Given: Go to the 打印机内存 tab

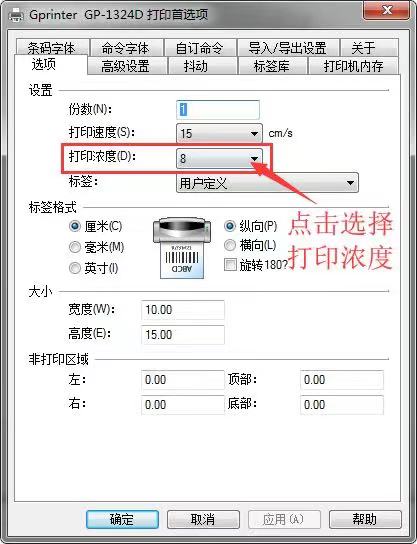Looking at the screenshot, I should [353, 66].
